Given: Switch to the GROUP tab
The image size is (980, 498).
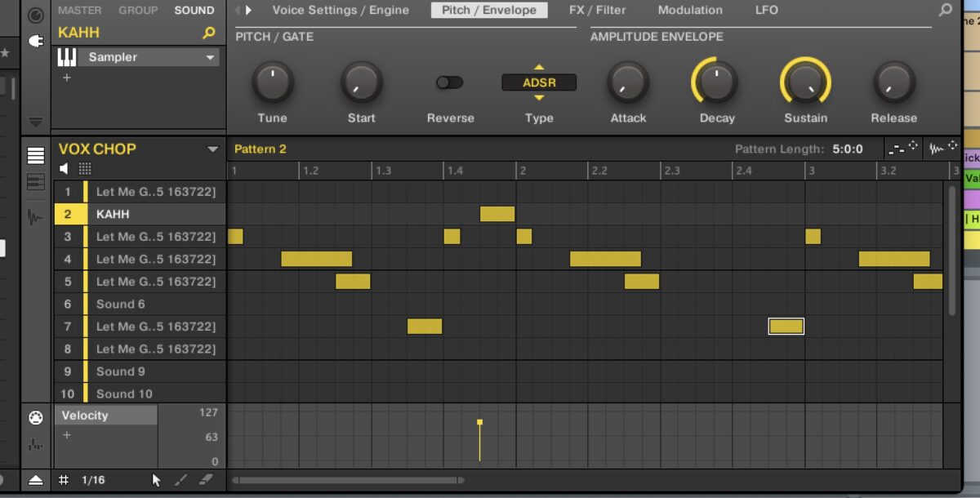Looking at the screenshot, I should (138, 10).
